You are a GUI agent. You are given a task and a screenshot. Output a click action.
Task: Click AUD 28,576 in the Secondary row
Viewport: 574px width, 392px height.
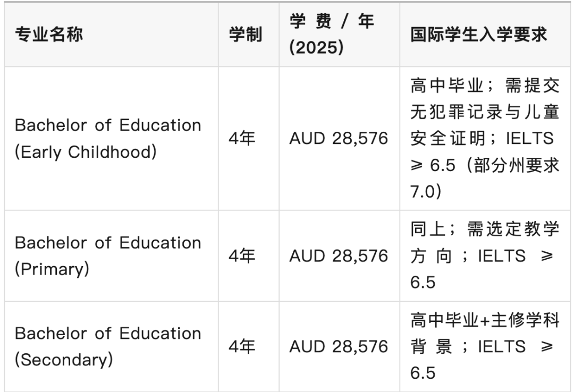click(x=339, y=347)
